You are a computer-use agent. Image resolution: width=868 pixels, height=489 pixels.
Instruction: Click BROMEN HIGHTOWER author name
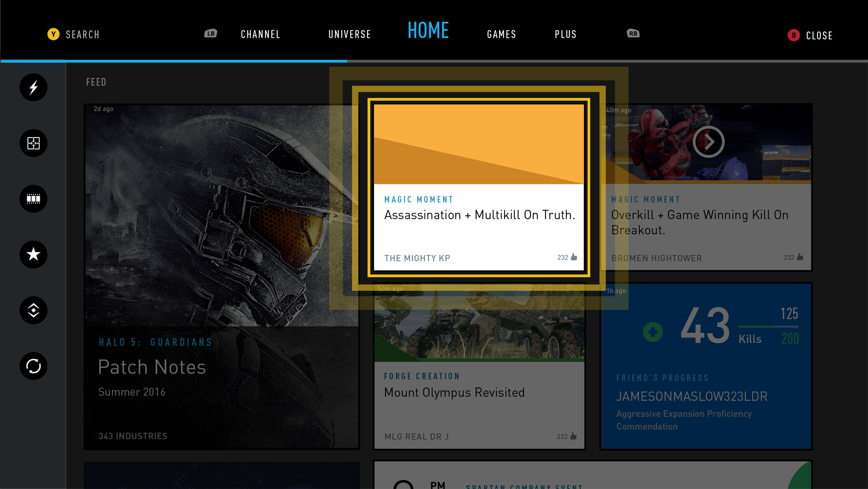[656, 258]
